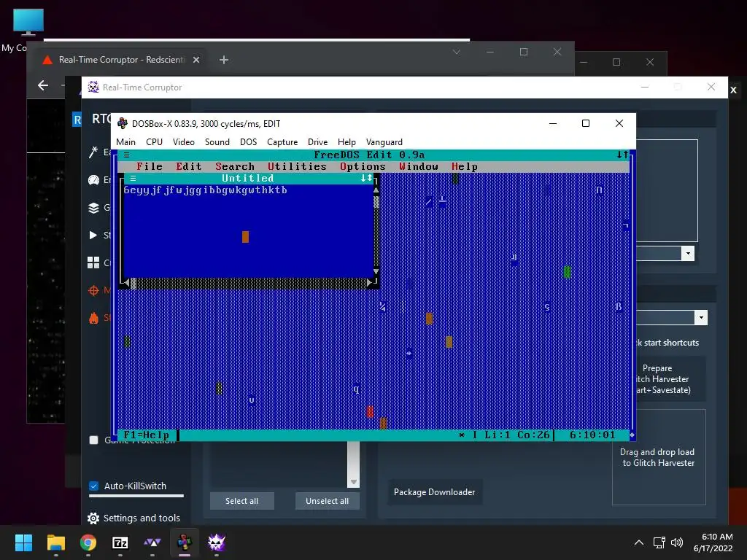
Task: Toggle the Game Protection checkbox
Action: point(94,440)
